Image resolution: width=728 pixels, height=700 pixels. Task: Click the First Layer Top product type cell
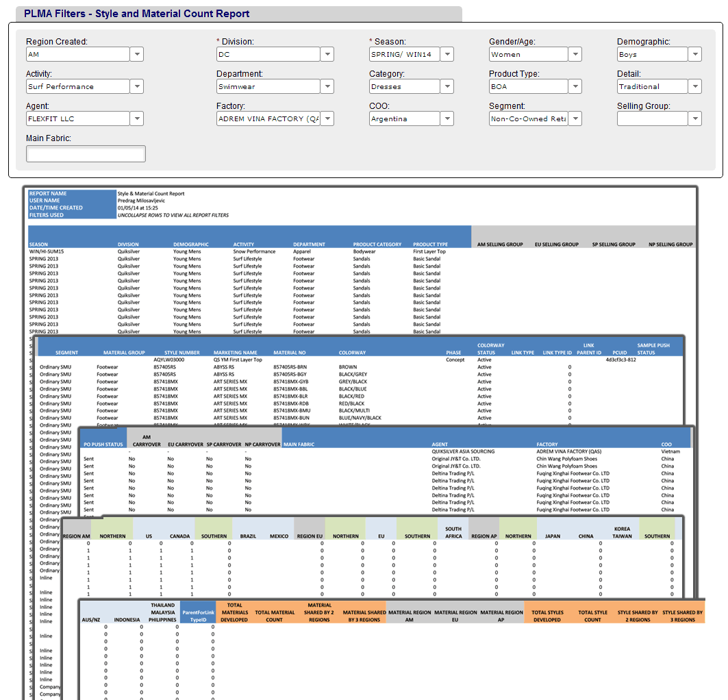429,251
